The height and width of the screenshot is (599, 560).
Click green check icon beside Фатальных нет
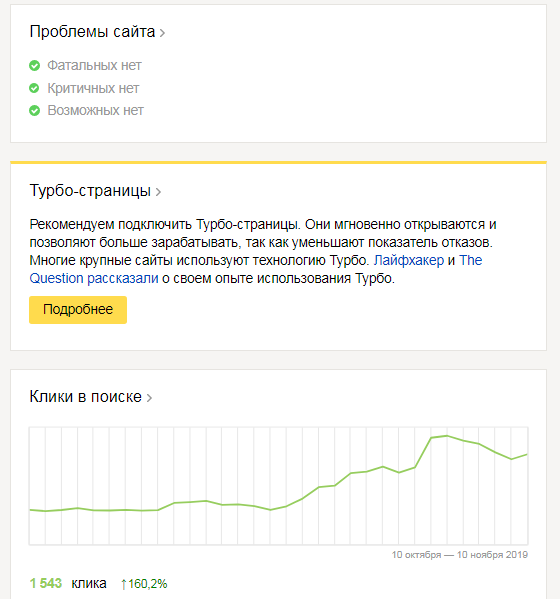34,66
